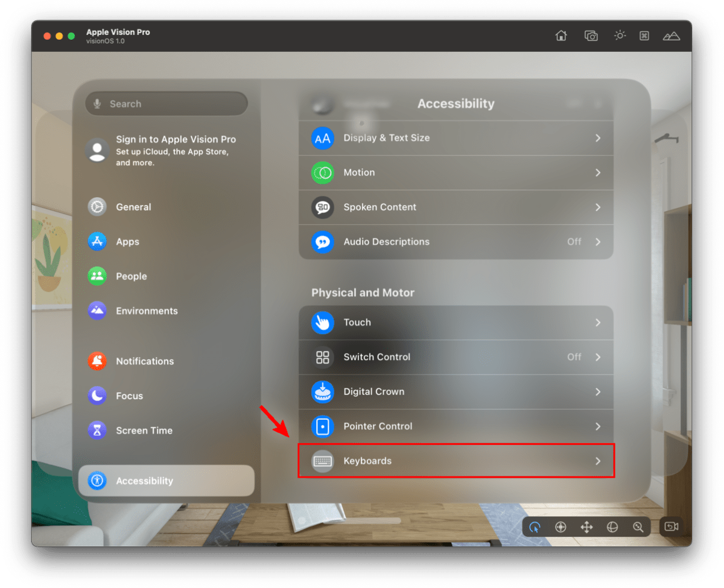Screen dimensions: 724x588
Task: Open Notifications settings label
Action: tap(145, 361)
